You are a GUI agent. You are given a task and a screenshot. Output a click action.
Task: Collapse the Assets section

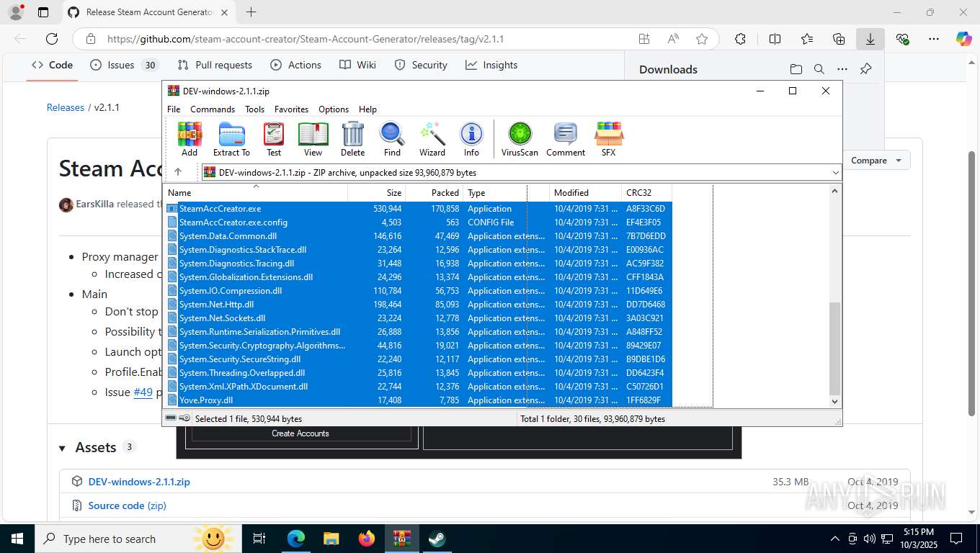coord(63,448)
